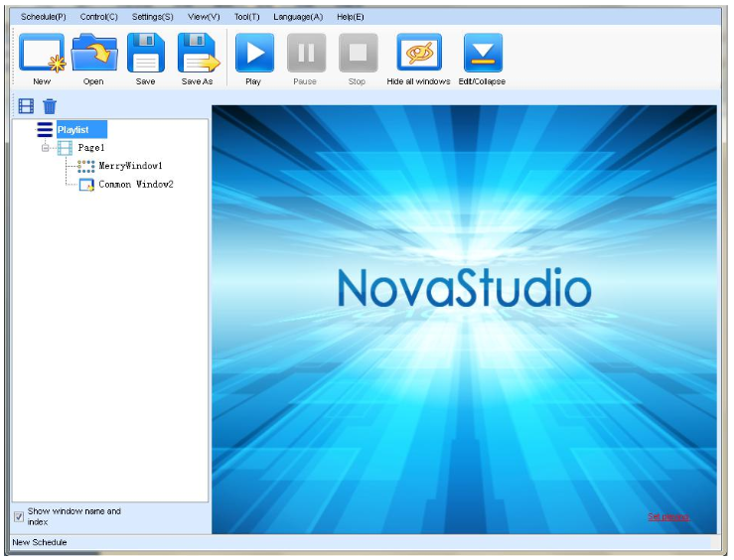This screenshot has width=734, height=560.
Task: Open the Language(A) menu
Action: click(298, 17)
